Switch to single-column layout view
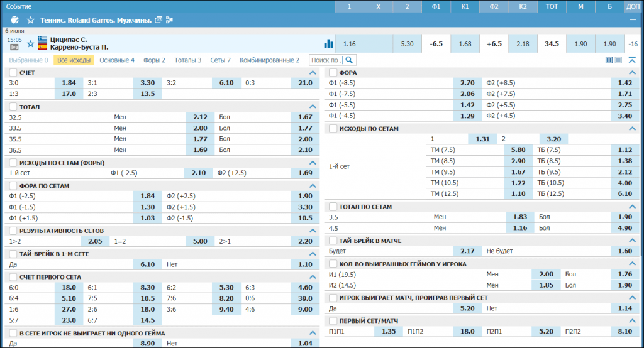 tap(619, 60)
